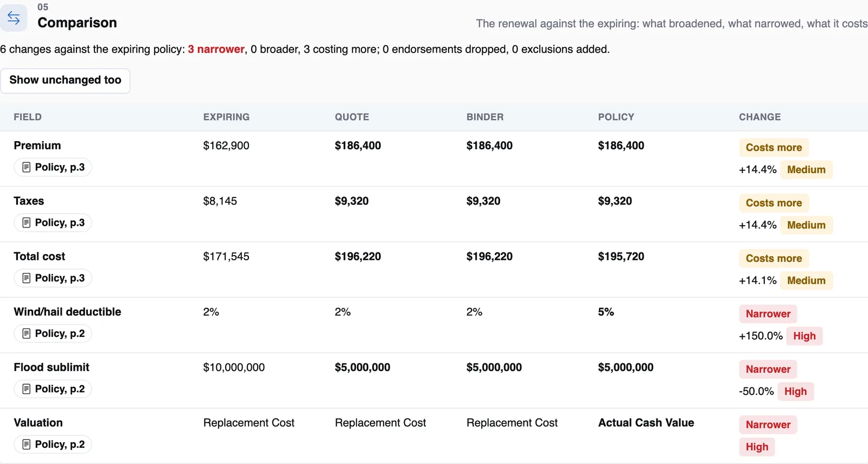Open the document icon under Taxes

pos(26,223)
